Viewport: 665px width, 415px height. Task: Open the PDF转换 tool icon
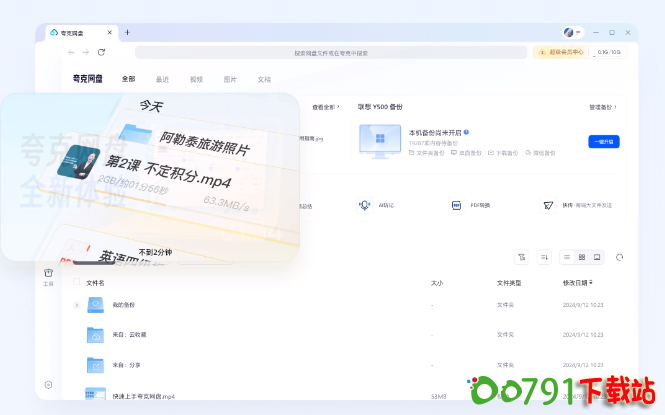(x=456, y=205)
